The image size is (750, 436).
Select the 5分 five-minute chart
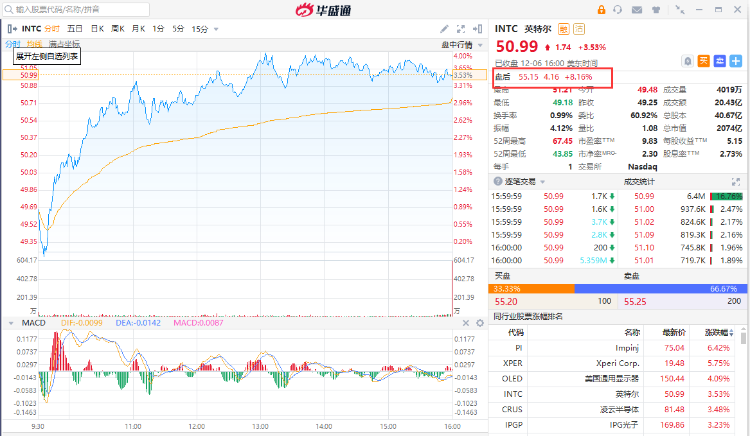(x=178, y=29)
